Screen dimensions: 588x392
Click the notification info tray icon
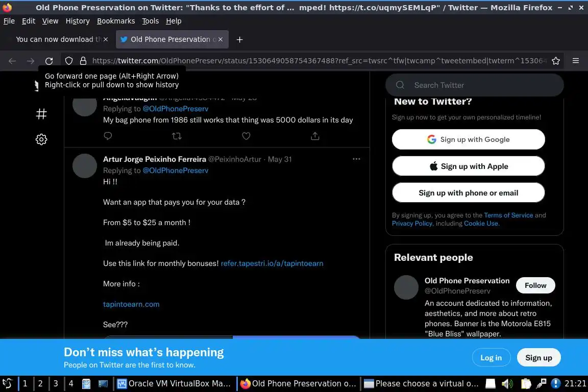click(x=556, y=383)
